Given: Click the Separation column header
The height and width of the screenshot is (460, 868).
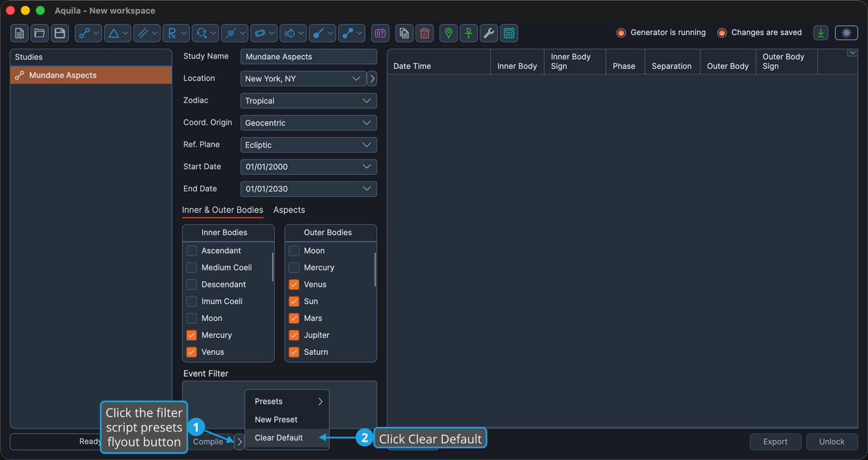Looking at the screenshot, I should pyautogui.click(x=672, y=62).
